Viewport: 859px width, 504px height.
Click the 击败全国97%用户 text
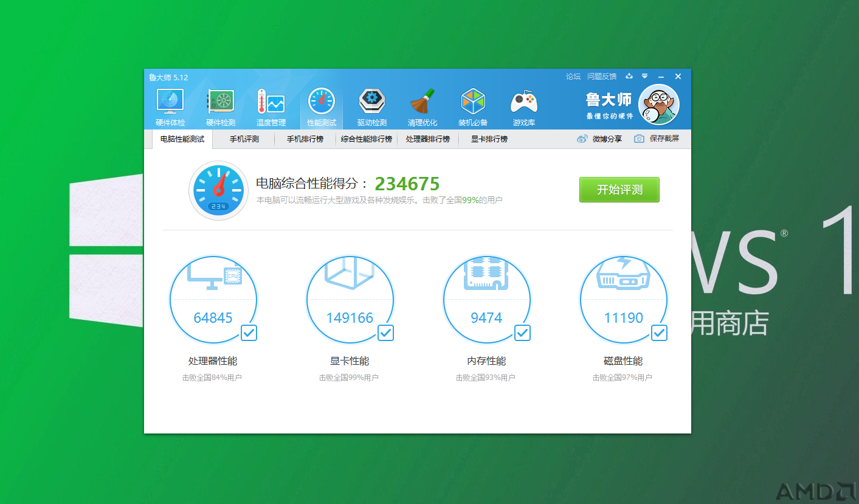pos(623,378)
